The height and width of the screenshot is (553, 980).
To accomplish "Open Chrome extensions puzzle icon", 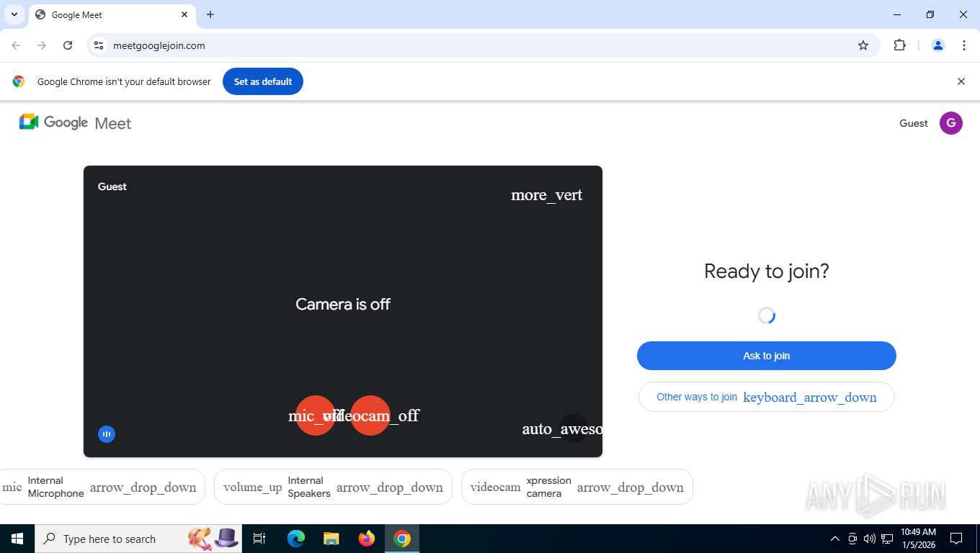I will 899,45.
